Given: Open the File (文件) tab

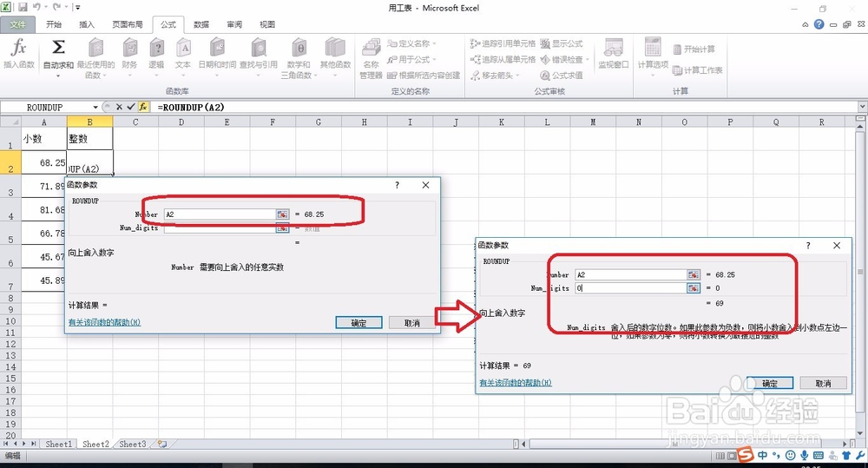Looking at the screenshot, I should coord(17,24).
